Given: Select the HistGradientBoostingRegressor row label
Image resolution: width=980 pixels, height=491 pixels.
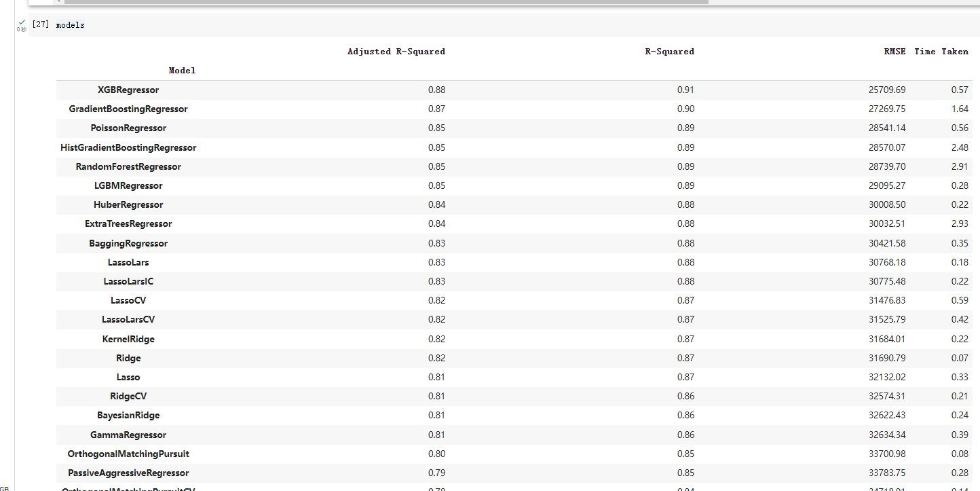Looking at the screenshot, I should [x=128, y=147].
